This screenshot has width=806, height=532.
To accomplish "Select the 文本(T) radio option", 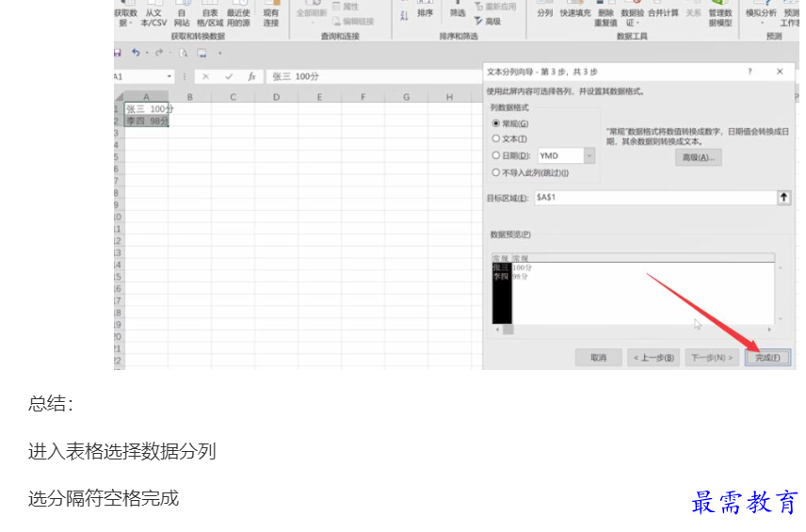I will click(509, 138).
